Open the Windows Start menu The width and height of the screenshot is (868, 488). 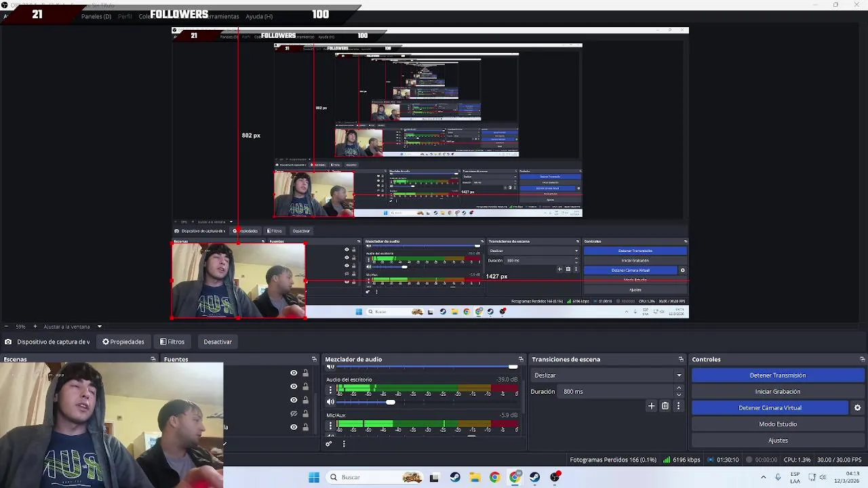tap(314, 477)
